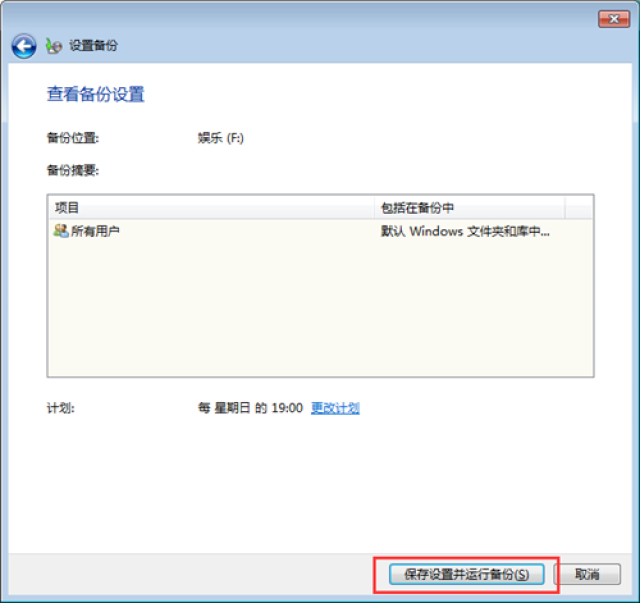Click the 包括在备份中 column header
640x603 pixels.
point(470,208)
